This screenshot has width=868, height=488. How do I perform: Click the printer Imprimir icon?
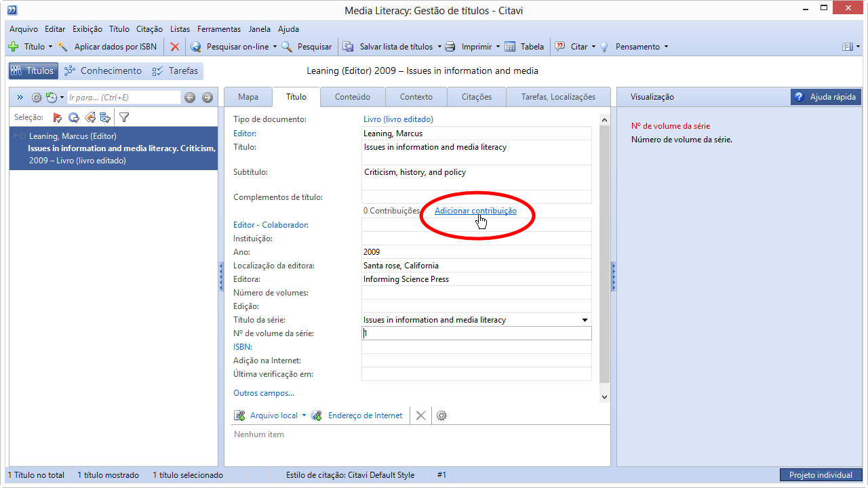(x=450, y=47)
